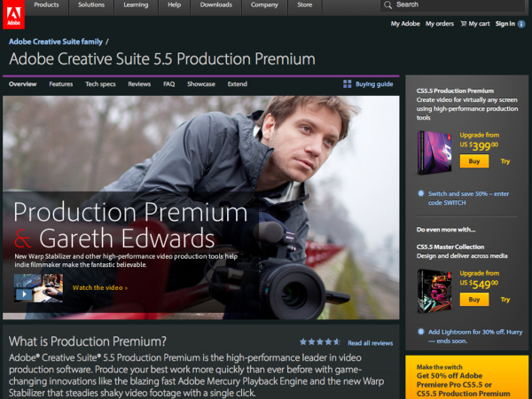
Task: Click the CS5.5 Master Collection heading
Action: click(450, 247)
